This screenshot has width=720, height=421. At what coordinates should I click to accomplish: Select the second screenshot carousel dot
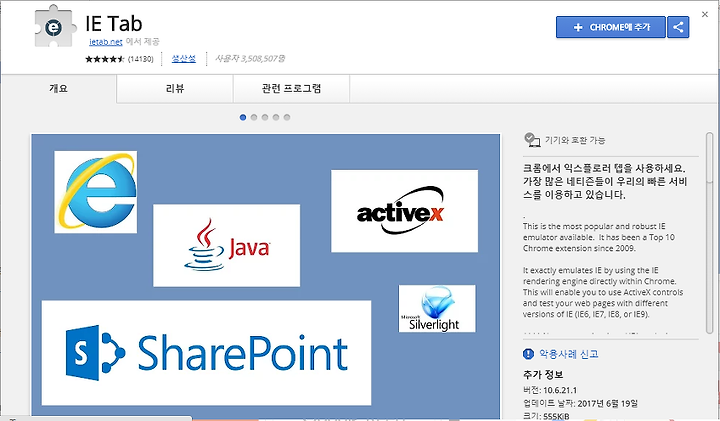(254, 118)
